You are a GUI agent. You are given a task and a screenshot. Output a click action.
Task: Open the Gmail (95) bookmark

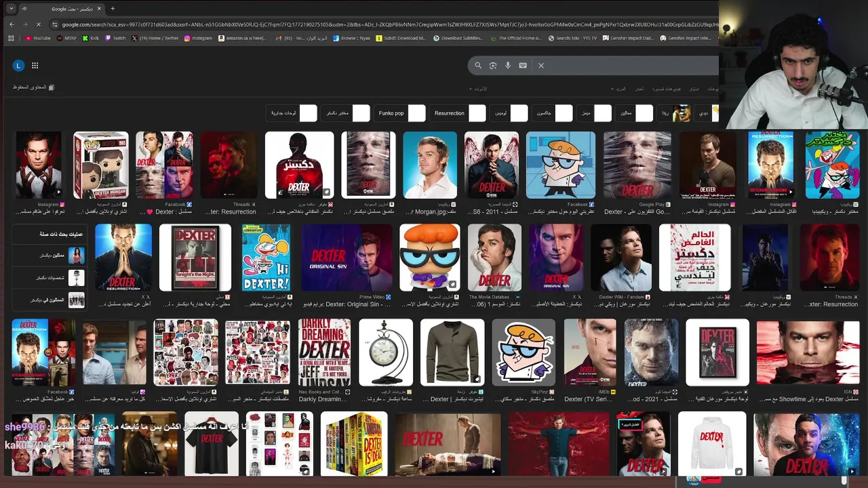pos(302,38)
